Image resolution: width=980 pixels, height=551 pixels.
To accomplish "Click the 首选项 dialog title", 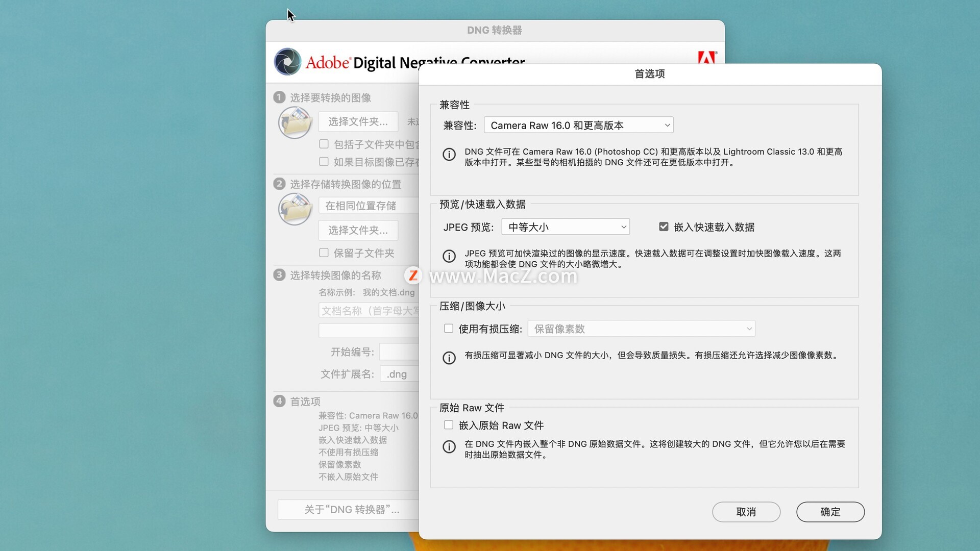I will click(x=650, y=74).
